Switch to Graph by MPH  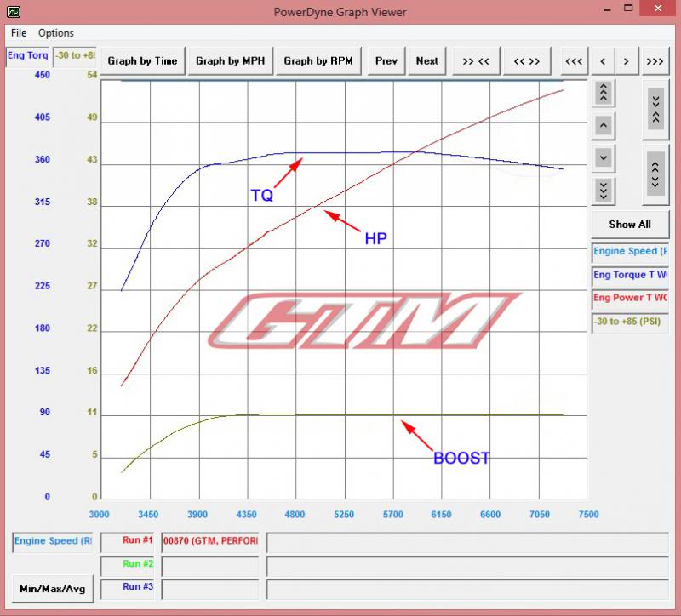[230, 60]
